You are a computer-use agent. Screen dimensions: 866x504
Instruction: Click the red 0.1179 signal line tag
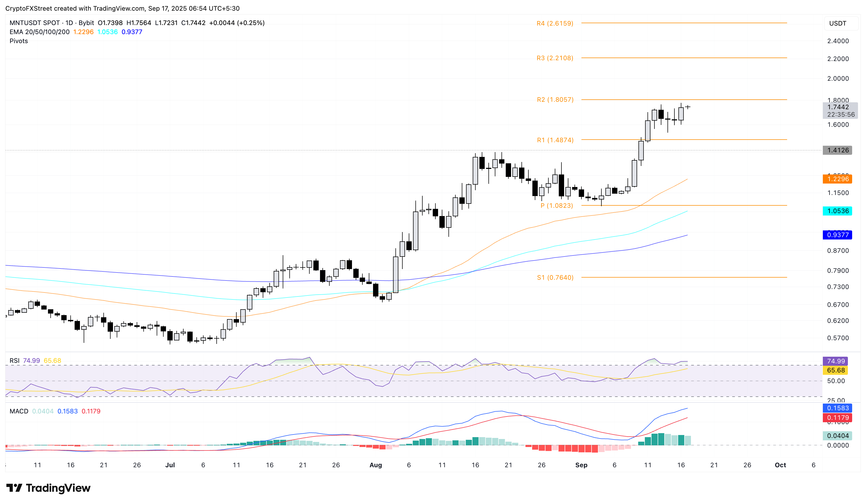pos(837,418)
